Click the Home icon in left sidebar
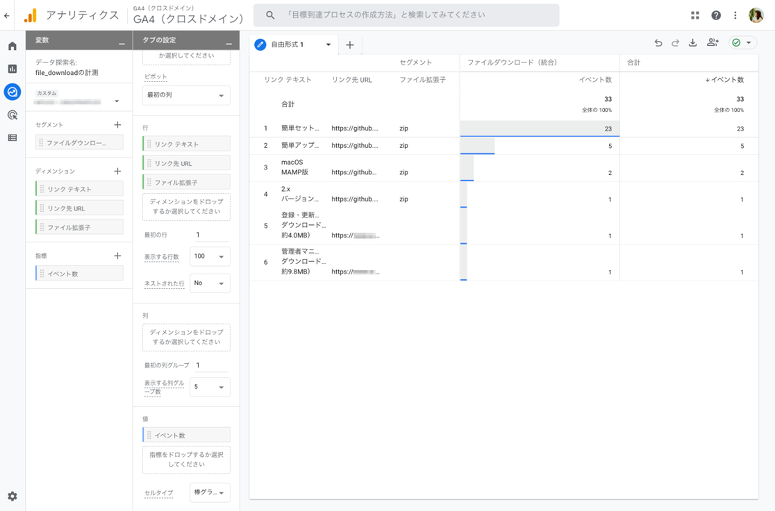Image resolution: width=775 pixels, height=511 pixels. 12,46
